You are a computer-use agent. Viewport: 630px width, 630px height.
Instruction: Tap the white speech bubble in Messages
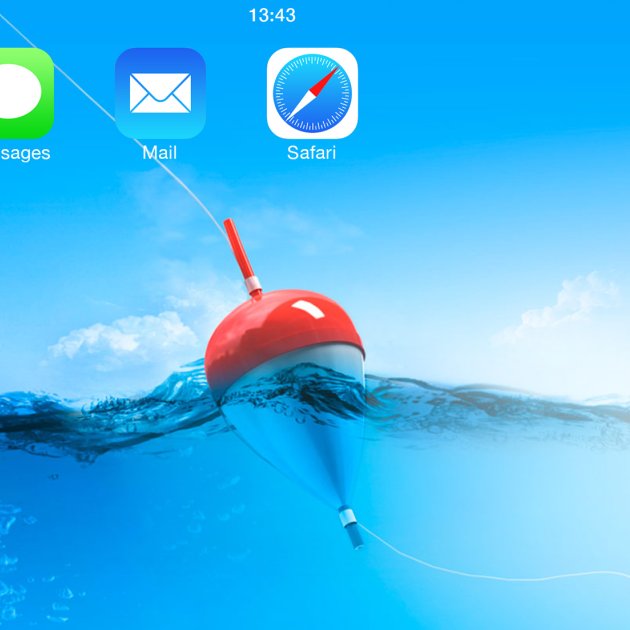[x=20, y=93]
